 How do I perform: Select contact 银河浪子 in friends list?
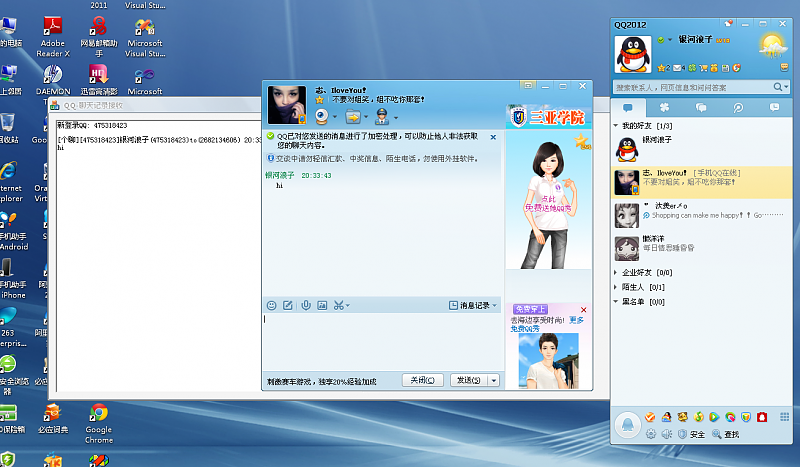click(x=702, y=149)
